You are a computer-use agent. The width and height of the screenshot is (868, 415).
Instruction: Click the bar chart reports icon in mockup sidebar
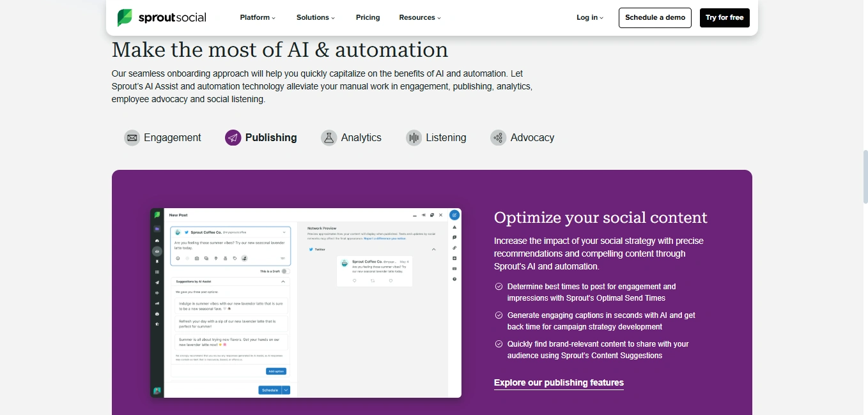pos(157,303)
